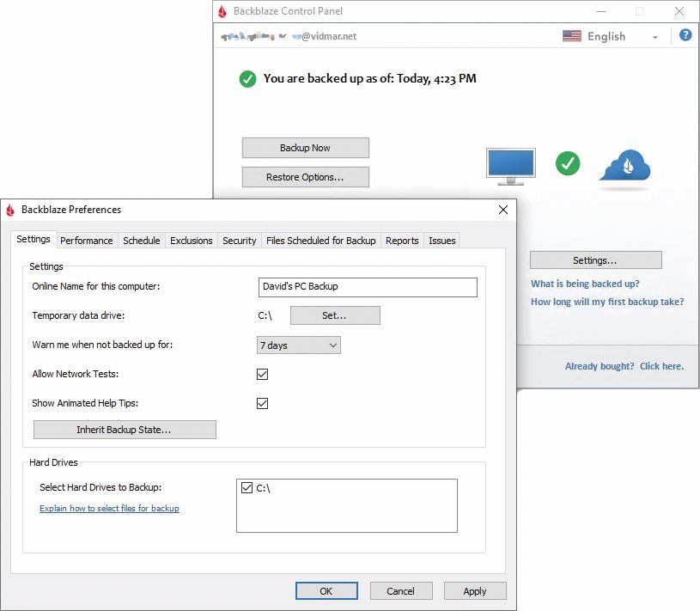Click the 'Select Hard Drives to Backup:' label
The image size is (700, 611).
point(100,487)
